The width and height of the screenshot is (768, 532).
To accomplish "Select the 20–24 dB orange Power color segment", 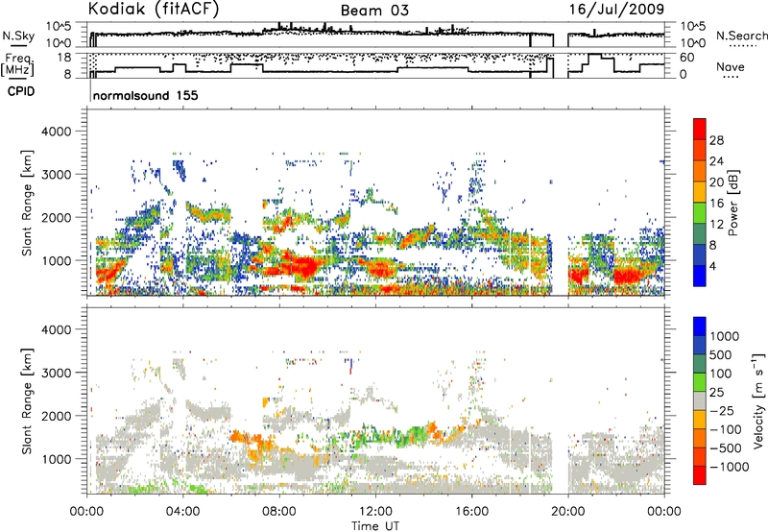I will click(x=700, y=171).
